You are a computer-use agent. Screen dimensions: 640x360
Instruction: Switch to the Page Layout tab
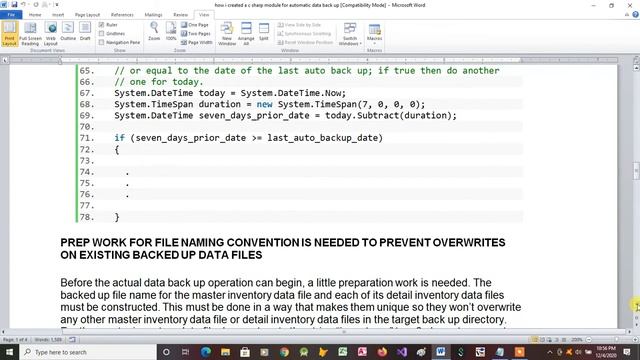[87, 15]
